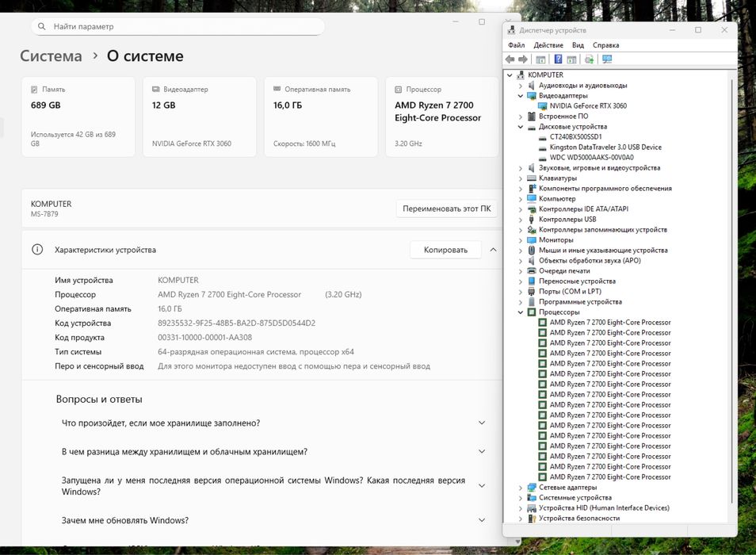Click question about облачным хранилищем difference
756x555 pixels.
coord(184,452)
